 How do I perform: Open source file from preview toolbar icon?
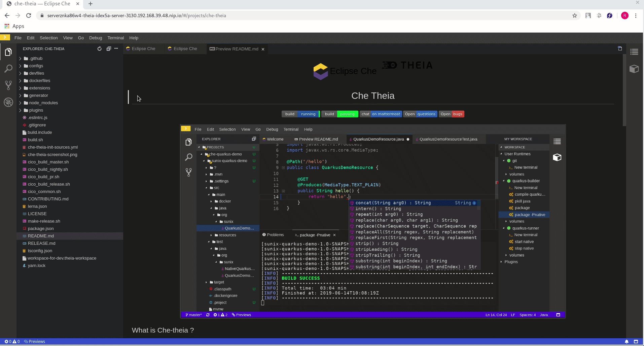[x=620, y=48]
